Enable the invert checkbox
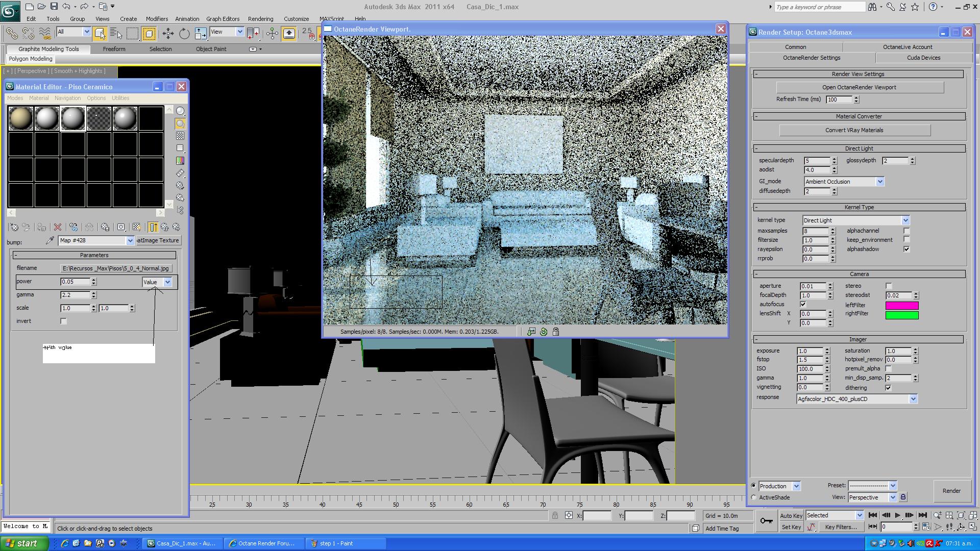 point(63,321)
